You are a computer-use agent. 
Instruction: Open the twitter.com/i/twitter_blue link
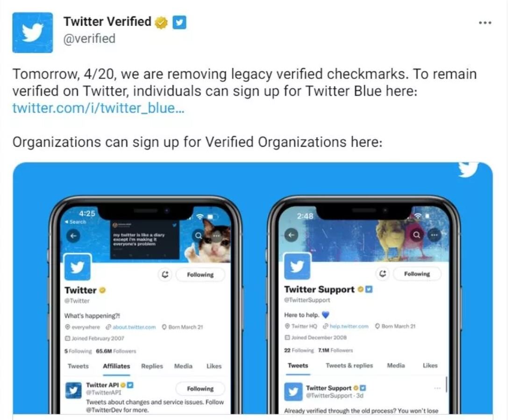point(99,108)
